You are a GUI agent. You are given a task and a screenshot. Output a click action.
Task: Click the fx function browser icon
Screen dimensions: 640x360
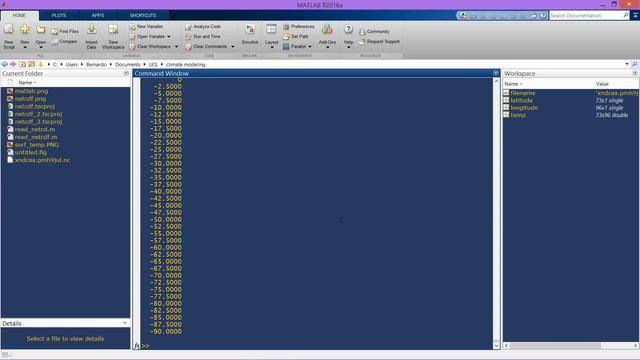tap(137, 346)
